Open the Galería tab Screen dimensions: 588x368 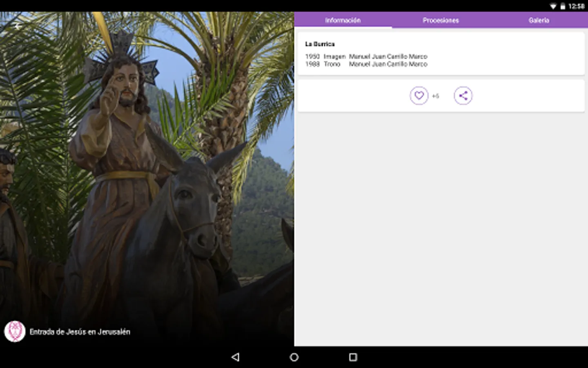(539, 20)
